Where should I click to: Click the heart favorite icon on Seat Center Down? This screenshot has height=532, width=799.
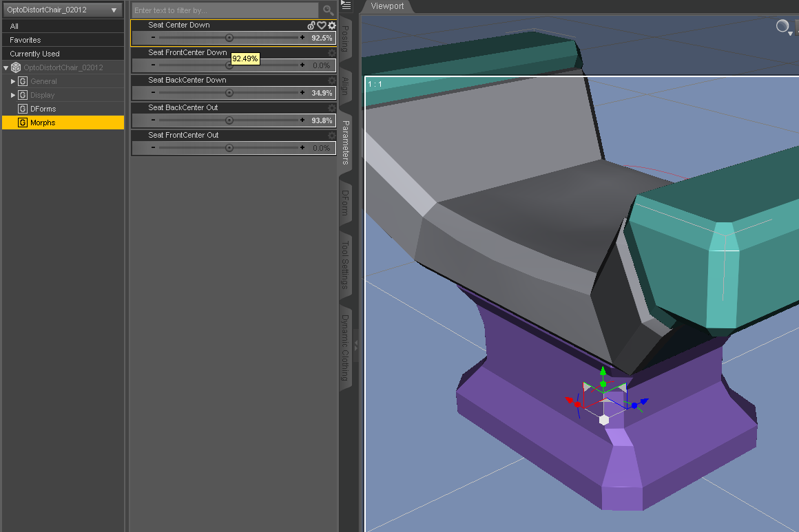coord(322,25)
